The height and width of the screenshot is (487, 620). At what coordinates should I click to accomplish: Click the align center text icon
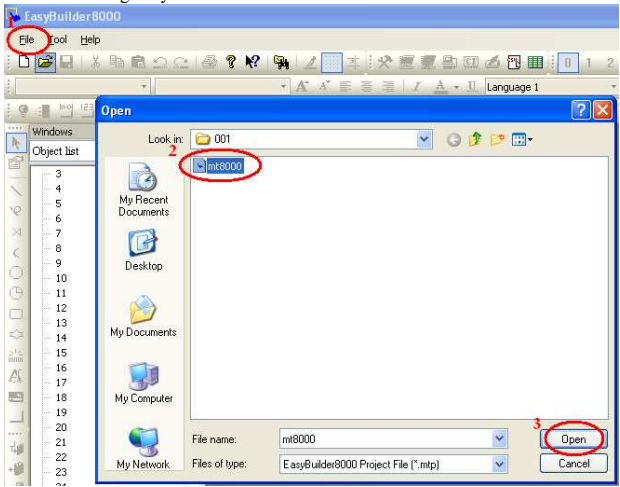click(x=367, y=87)
